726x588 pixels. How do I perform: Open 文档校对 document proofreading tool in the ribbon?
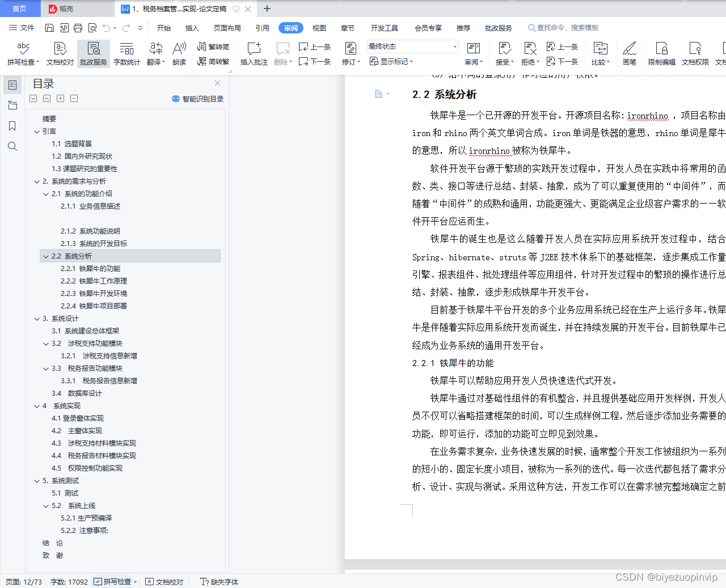pos(60,54)
